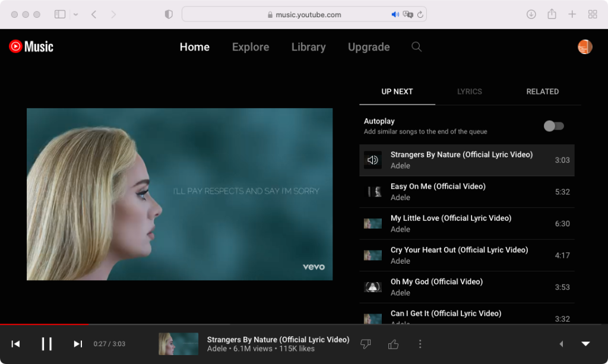Mute the tab audio in address bar
Image resolution: width=608 pixels, height=364 pixels.
pyautogui.click(x=395, y=14)
